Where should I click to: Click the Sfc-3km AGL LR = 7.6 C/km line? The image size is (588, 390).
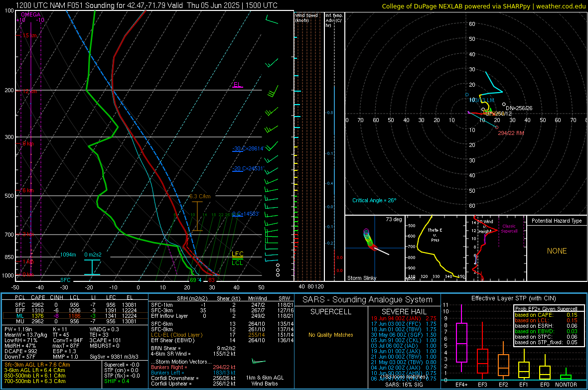pyautogui.click(x=37, y=365)
